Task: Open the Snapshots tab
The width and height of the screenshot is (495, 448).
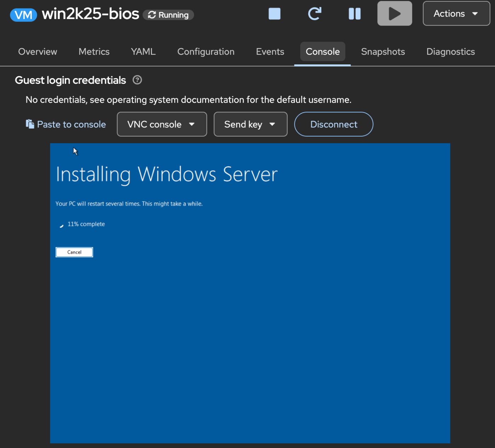Action: point(383,52)
